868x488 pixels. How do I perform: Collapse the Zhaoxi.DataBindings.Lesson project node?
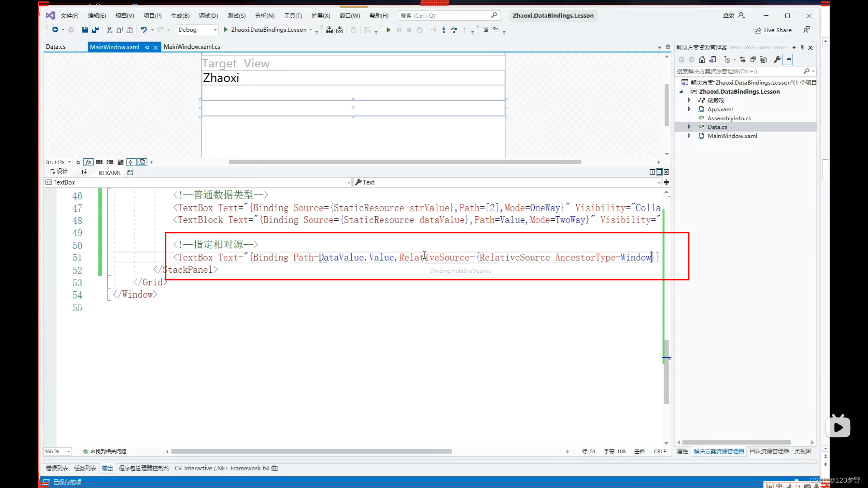click(x=681, y=92)
